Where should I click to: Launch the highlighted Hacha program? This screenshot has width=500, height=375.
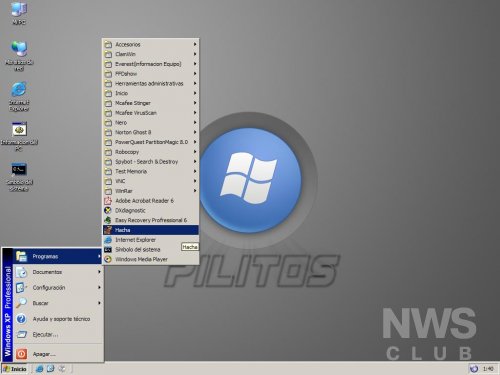(151, 230)
